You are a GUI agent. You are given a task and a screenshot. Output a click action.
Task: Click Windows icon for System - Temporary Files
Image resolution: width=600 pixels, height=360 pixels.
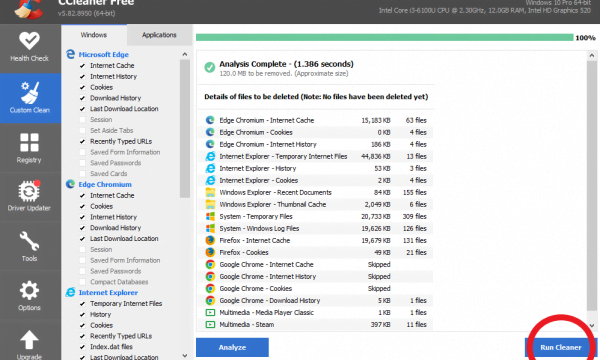pyautogui.click(x=210, y=216)
